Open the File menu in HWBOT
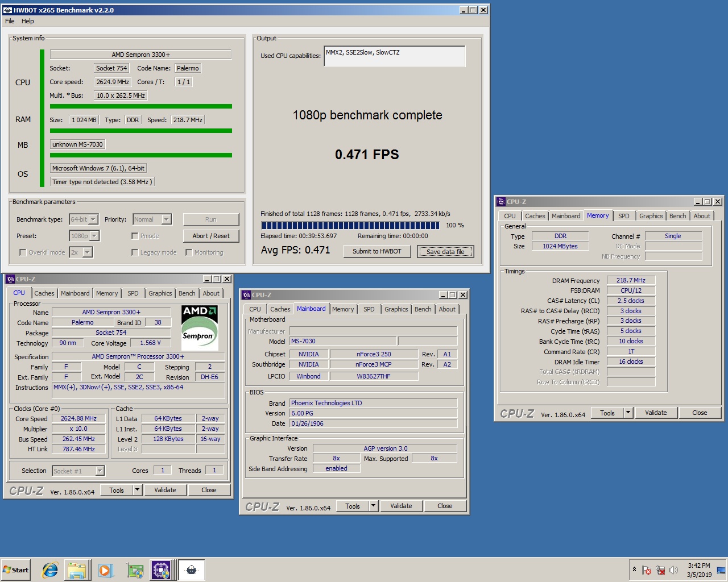 pyautogui.click(x=10, y=21)
